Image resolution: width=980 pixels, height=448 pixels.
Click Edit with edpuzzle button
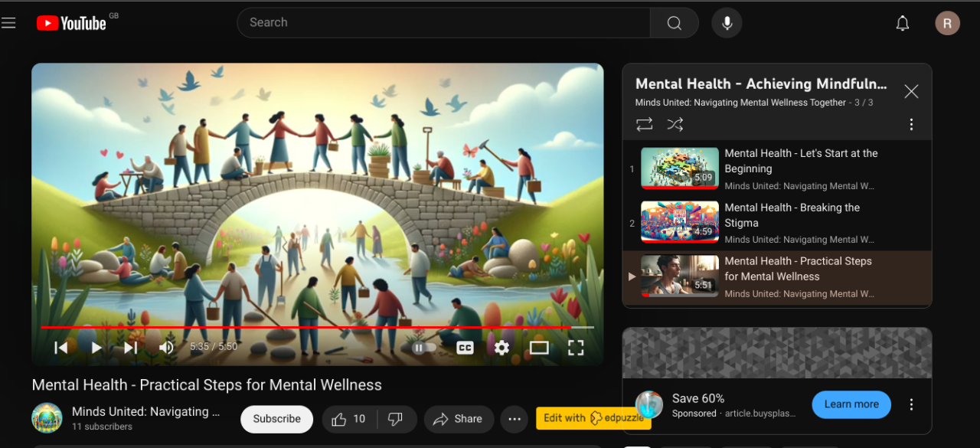pyautogui.click(x=593, y=418)
